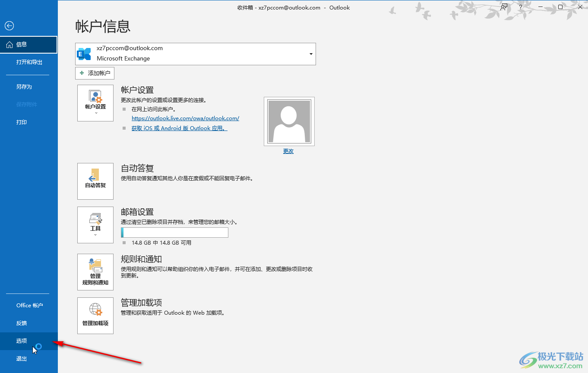Open 选项 in the sidebar
The width and height of the screenshot is (588, 373).
click(x=29, y=341)
